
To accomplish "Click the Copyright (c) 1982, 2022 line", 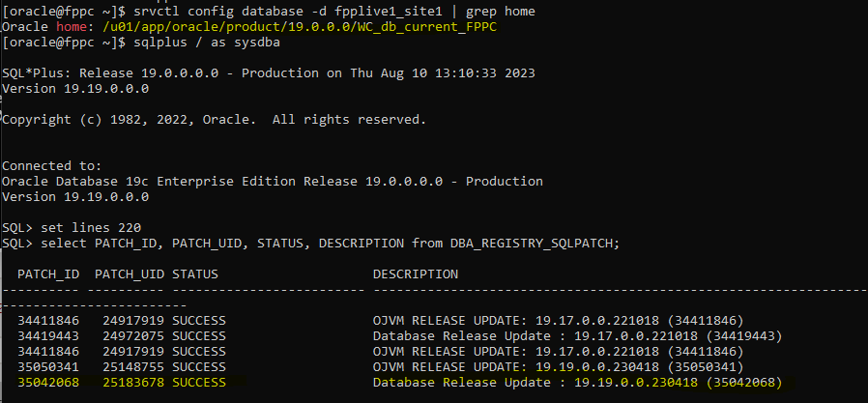I will [214, 120].
